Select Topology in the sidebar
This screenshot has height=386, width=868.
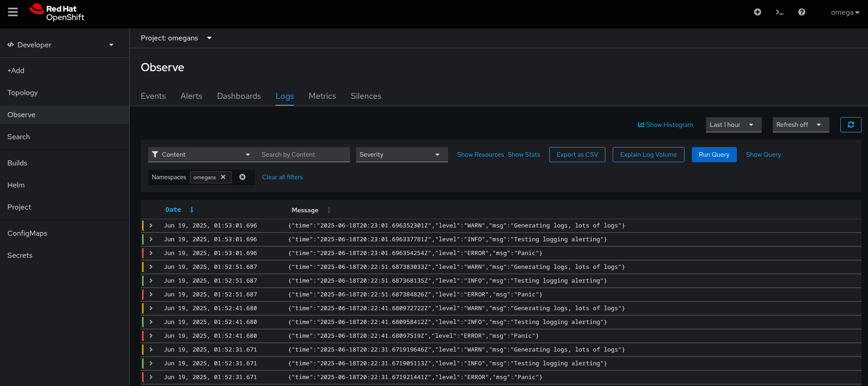(23, 93)
